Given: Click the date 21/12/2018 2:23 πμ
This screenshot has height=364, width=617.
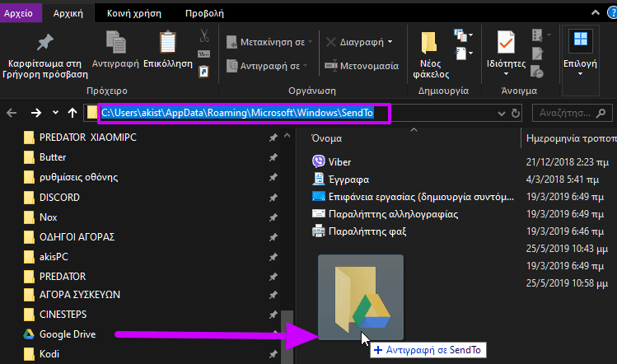Looking at the screenshot, I should [x=568, y=161].
